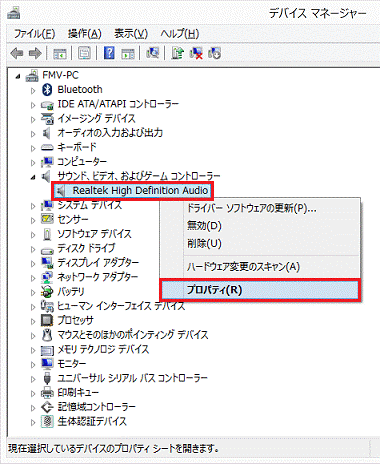Select the システム デバイス tree row
The height and width of the screenshot is (464, 380).
pos(90,205)
